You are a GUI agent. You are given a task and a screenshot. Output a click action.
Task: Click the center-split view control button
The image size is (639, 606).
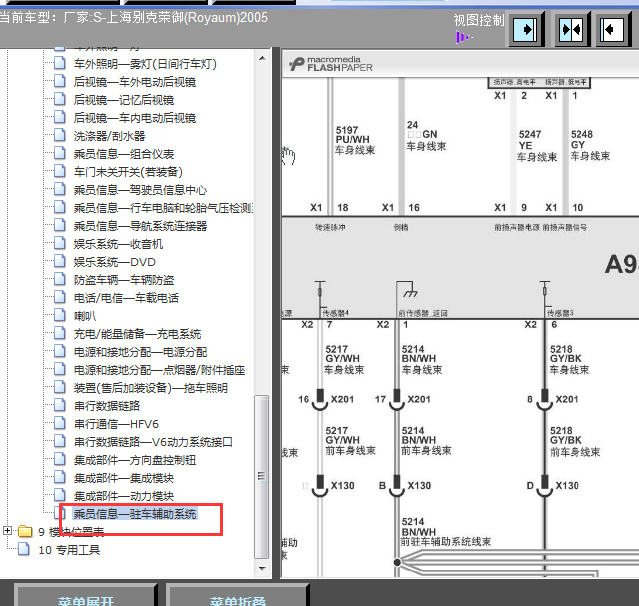(x=572, y=29)
